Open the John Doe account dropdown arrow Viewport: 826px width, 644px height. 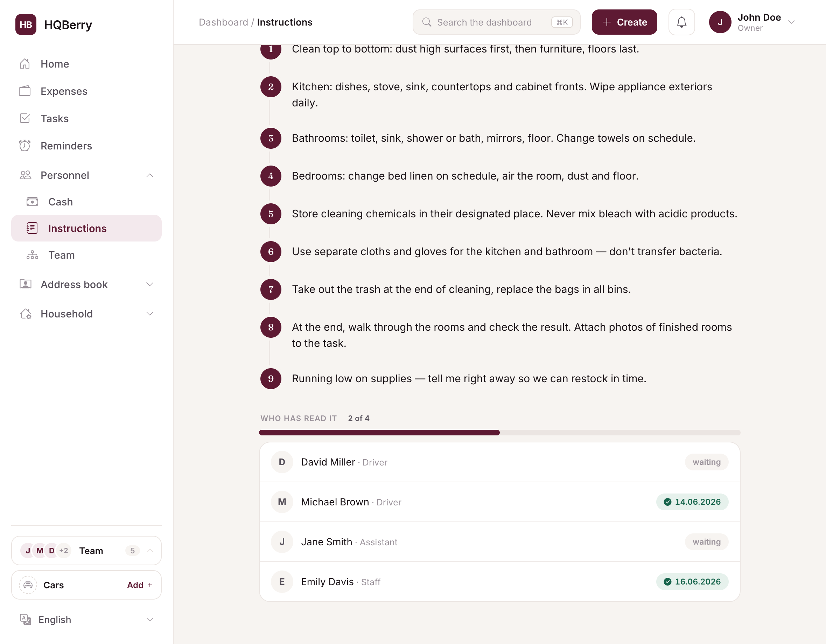point(791,22)
